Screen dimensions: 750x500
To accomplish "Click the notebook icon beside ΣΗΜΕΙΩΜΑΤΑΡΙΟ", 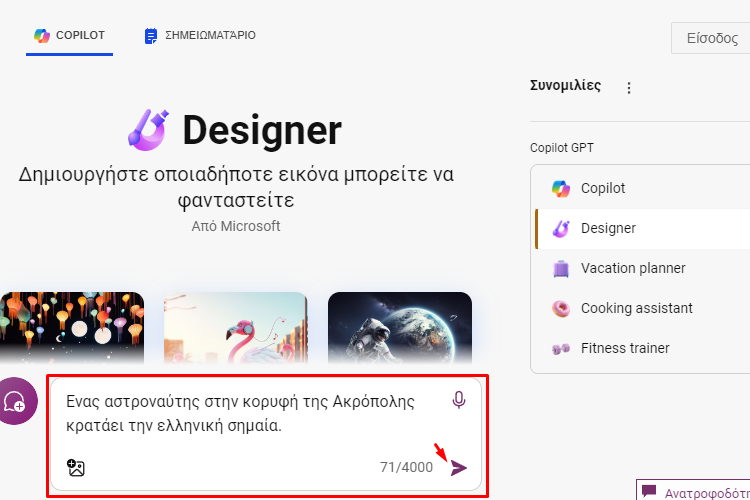I will 151,36.
